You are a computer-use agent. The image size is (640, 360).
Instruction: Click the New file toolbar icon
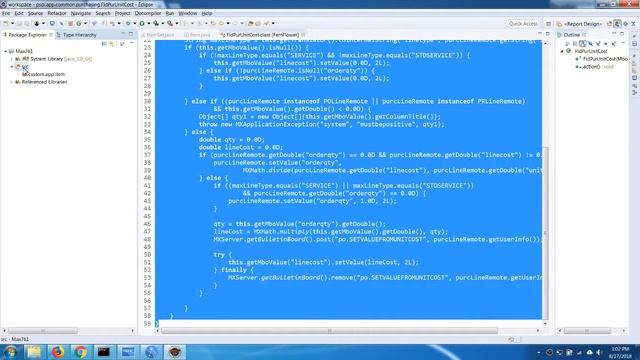6,24
